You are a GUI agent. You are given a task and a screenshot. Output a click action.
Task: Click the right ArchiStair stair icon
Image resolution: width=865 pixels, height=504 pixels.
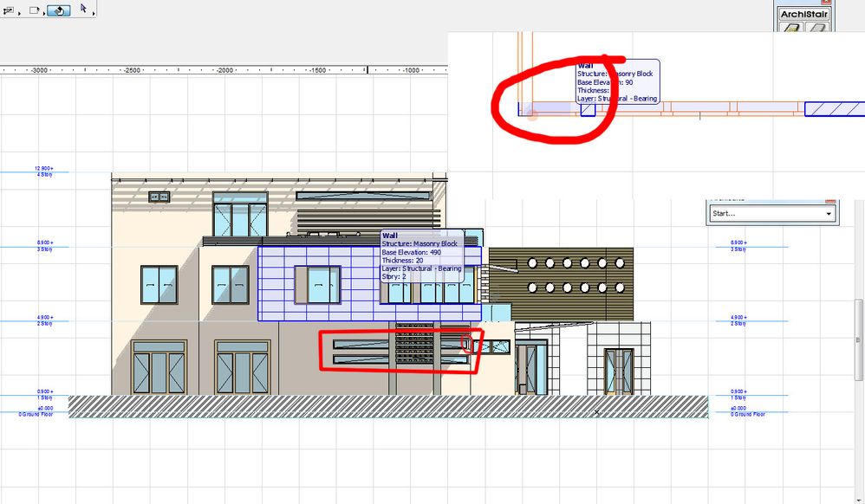[816, 27]
